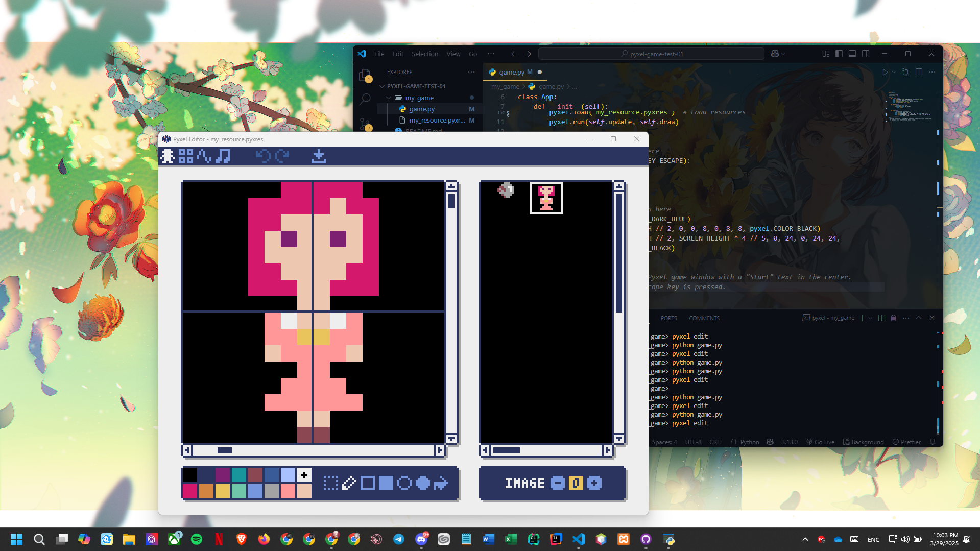Open the Edit menu in VS Code
The height and width of the screenshot is (551, 980).
point(398,54)
